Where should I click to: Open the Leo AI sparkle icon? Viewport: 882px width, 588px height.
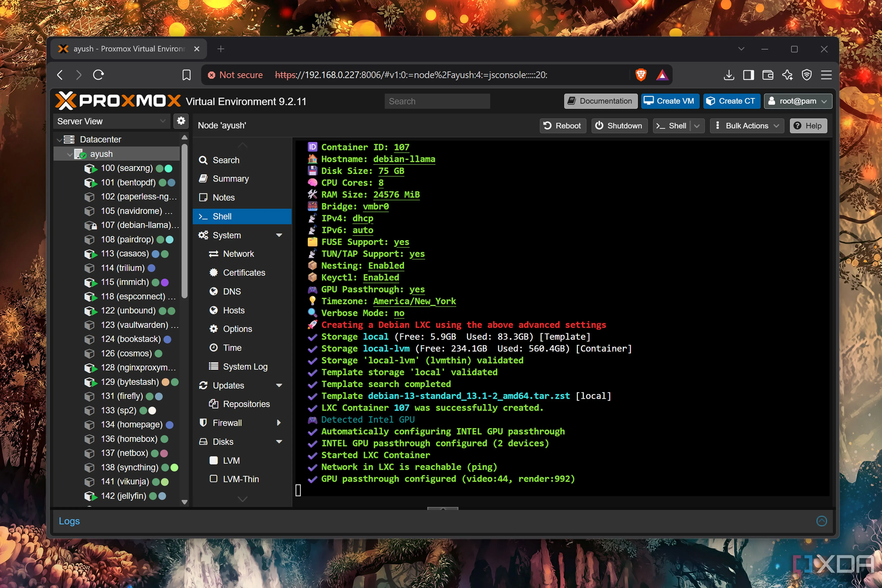click(787, 75)
